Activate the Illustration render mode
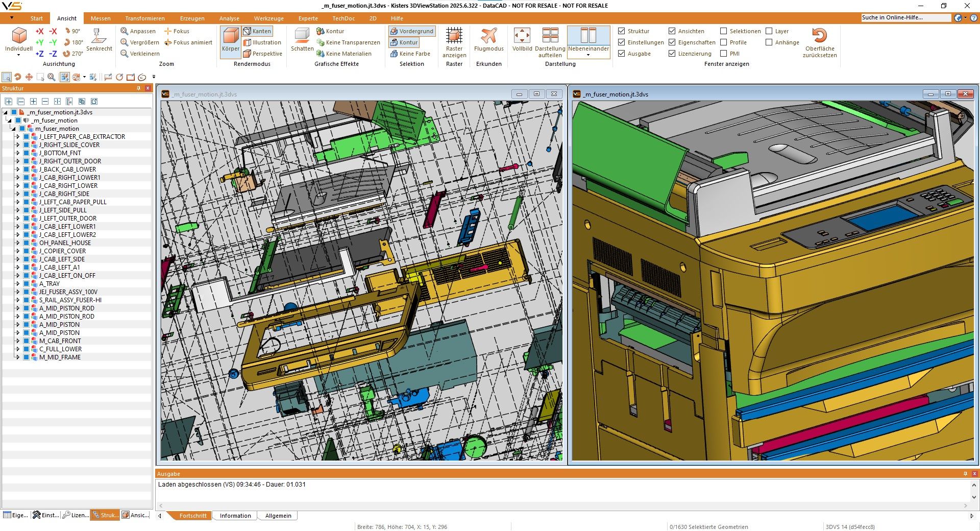Viewport: 980px width, 531px height. tap(263, 42)
